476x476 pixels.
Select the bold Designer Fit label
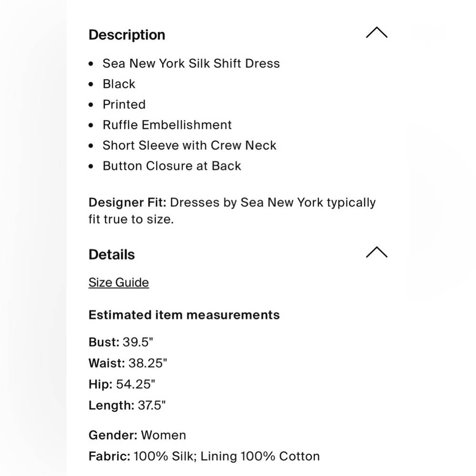[128, 202]
